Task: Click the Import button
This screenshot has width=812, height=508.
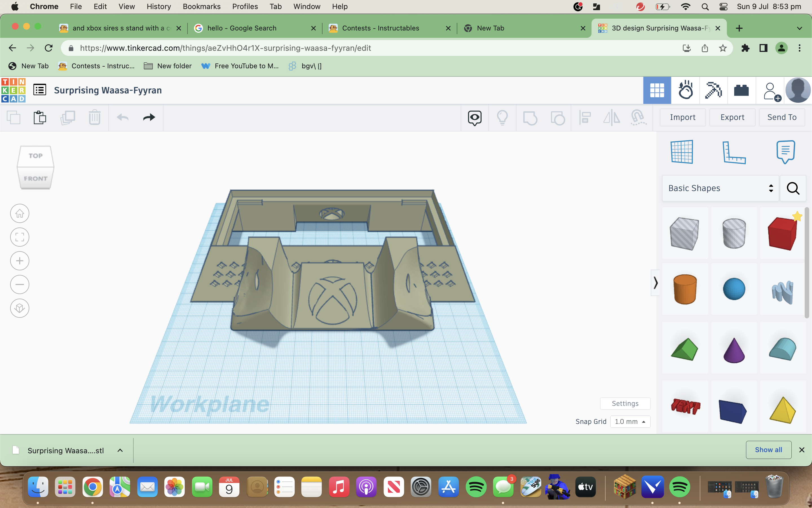Action: click(683, 117)
